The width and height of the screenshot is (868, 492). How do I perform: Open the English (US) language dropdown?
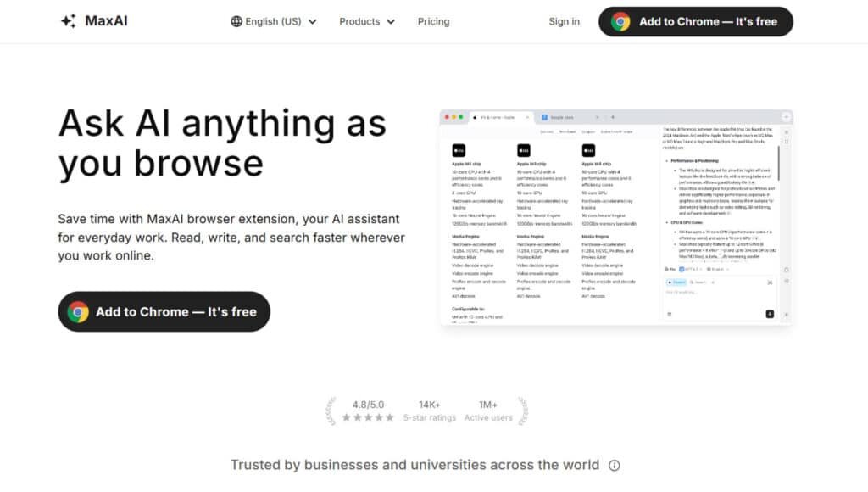coord(274,21)
